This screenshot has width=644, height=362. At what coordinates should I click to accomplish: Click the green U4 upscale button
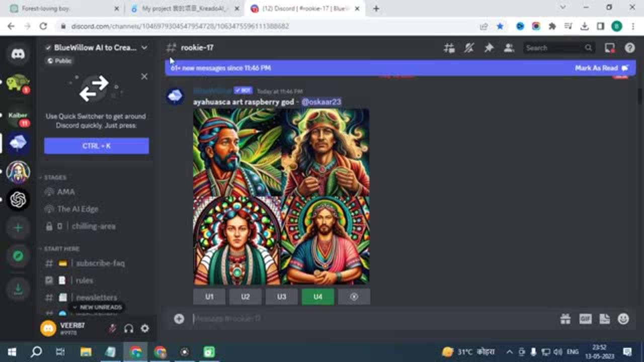coord(318,297)
